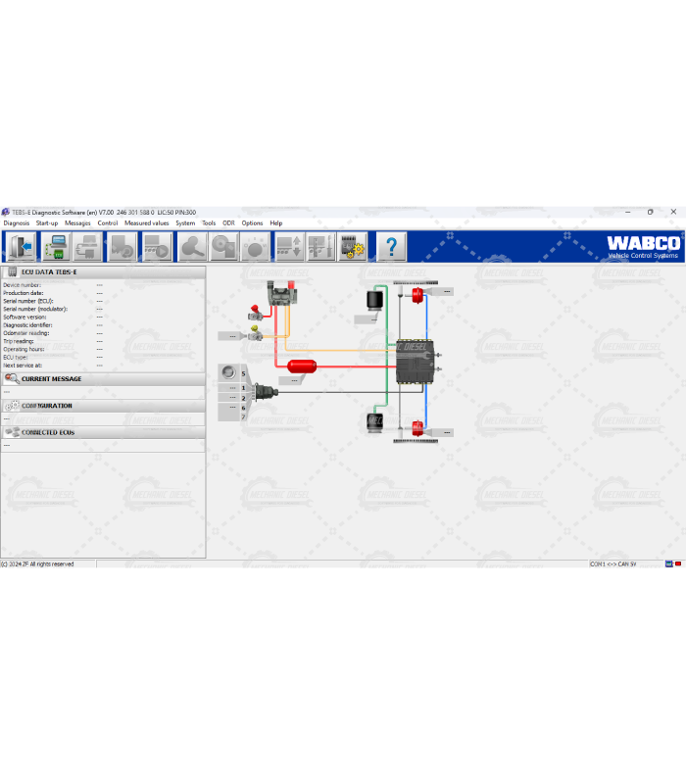Click the blue question mark help icon

pos(391,246)
